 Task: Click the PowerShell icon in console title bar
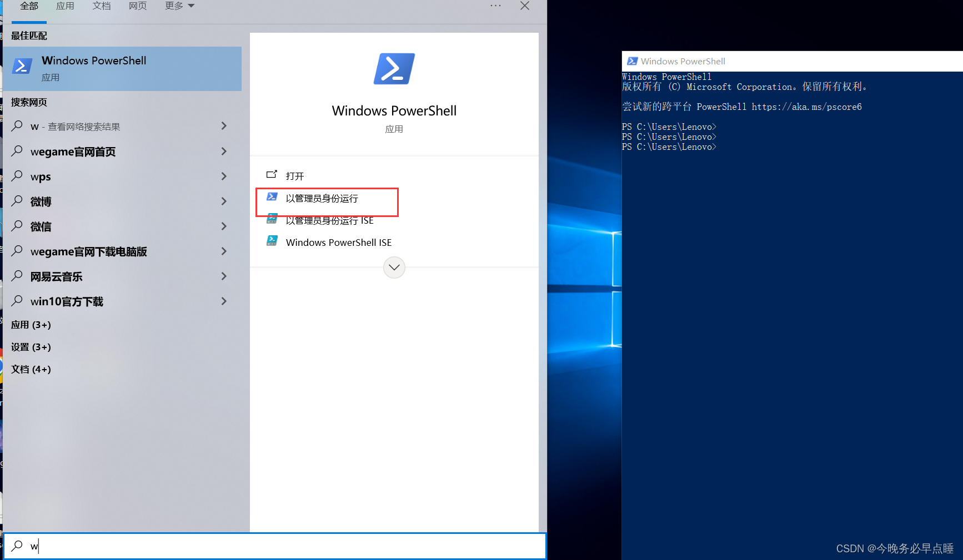point(632,61)
